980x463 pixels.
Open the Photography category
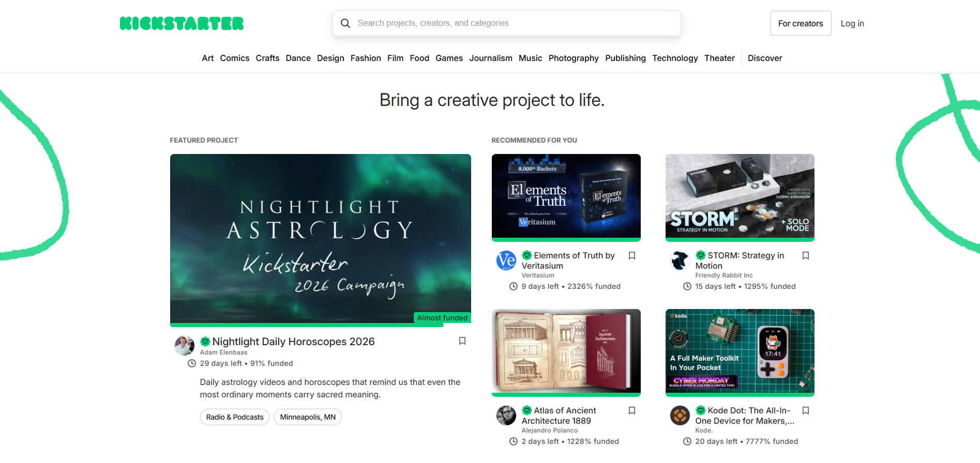(574, 58)
